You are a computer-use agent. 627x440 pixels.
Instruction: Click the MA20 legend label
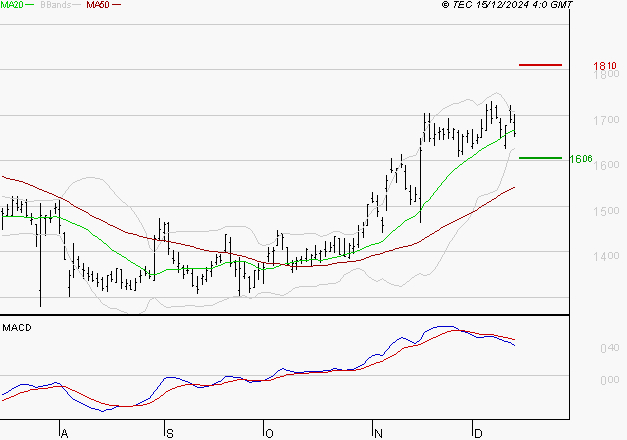click(x=12, y=5)
